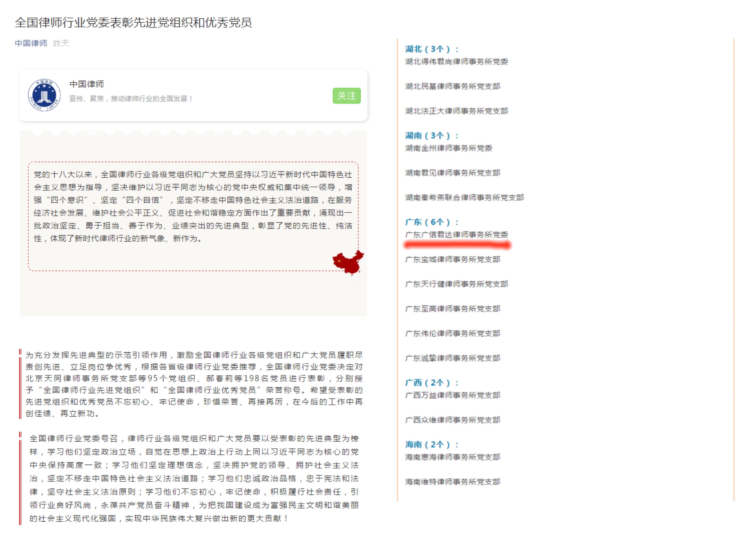This screenshot has height=540, width=756.
Task: Click the account description 宣传、聚焦 text
Action: (x=131, y=99)
